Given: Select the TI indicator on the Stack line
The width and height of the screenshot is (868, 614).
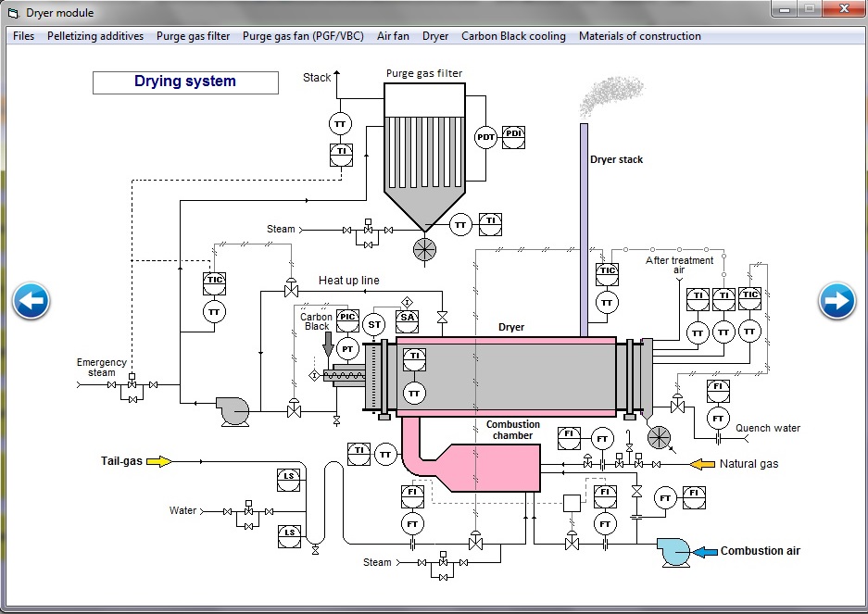Looking at the screenshot, I should click(x=341, y=155).
